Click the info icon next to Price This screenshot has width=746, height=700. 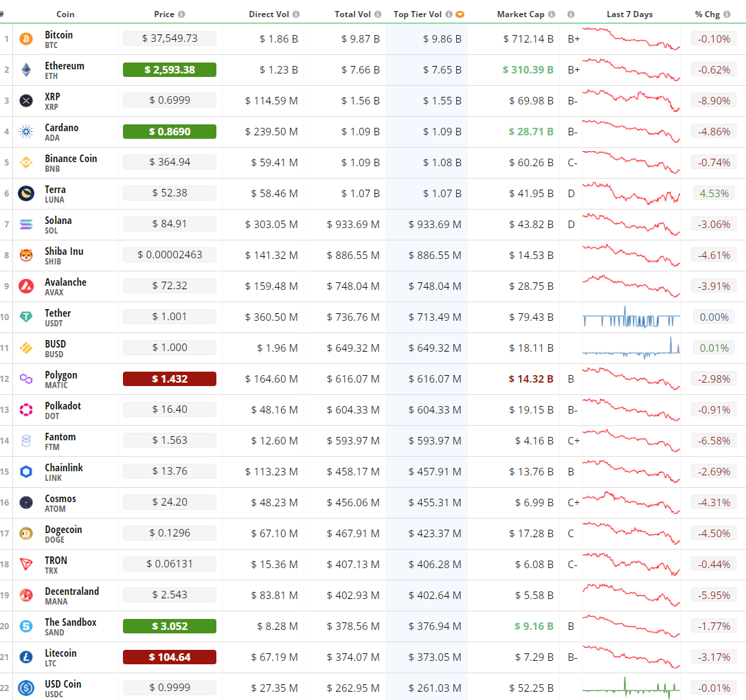[x=181, y=14]
